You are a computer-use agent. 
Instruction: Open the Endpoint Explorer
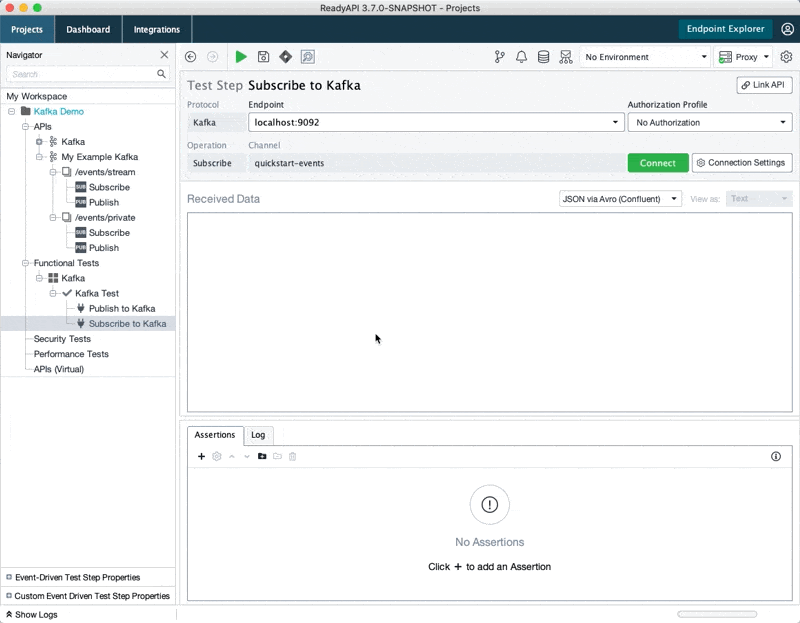click(725, 29)
